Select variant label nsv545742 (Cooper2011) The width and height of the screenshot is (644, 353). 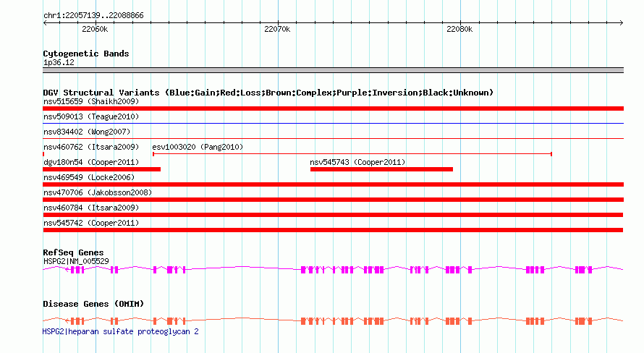(x=91, y=223)
